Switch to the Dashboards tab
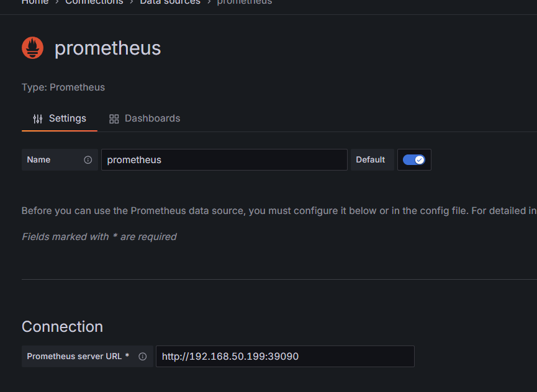 click(x=152, y=118)
